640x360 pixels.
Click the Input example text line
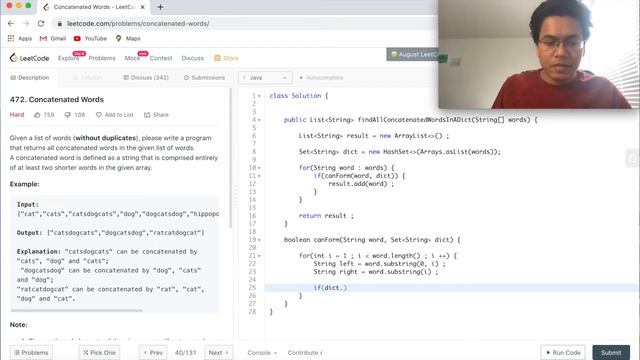[x=118, y=214]
